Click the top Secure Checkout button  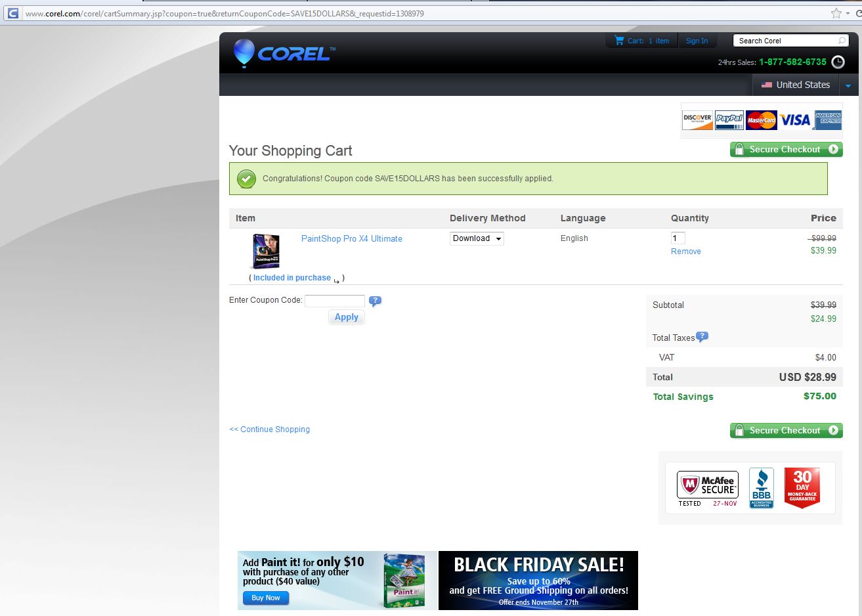point(786,149)
